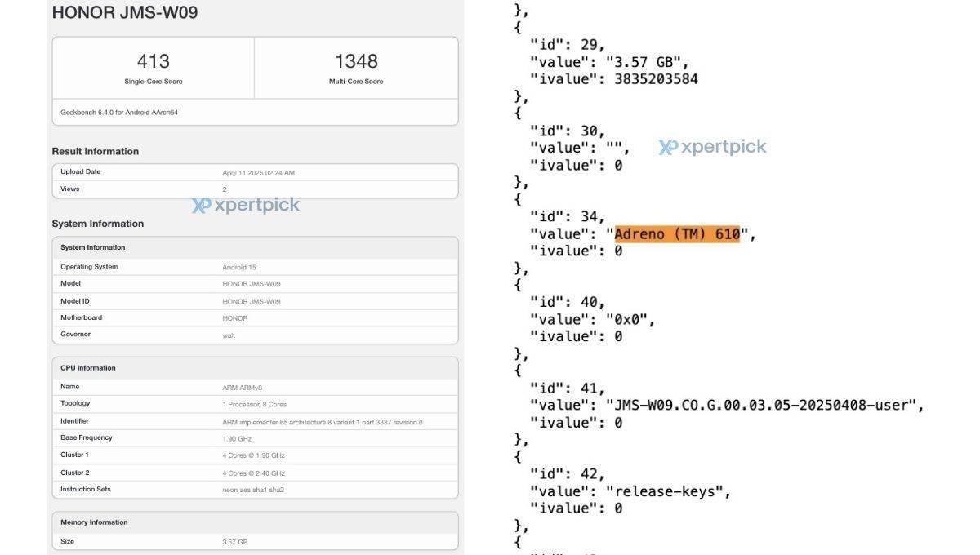
Task: Click the JSON line "id": 29
Action: pos(568,45)
